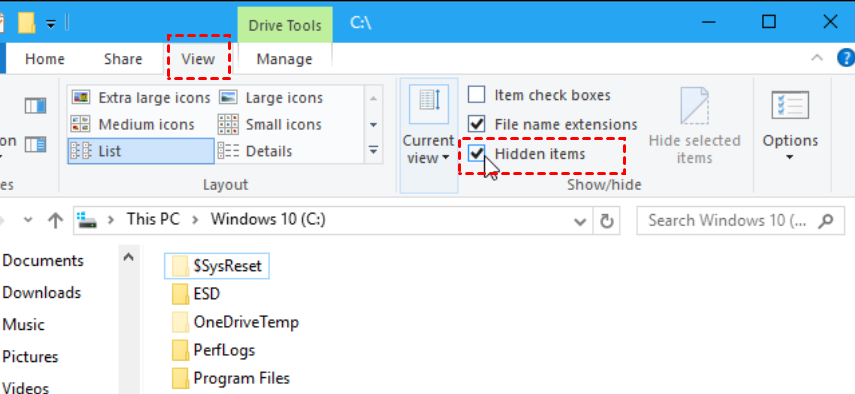This screenshot has width=855, height=394.
Task: Click the Current view icon
Action: point(428,104)
